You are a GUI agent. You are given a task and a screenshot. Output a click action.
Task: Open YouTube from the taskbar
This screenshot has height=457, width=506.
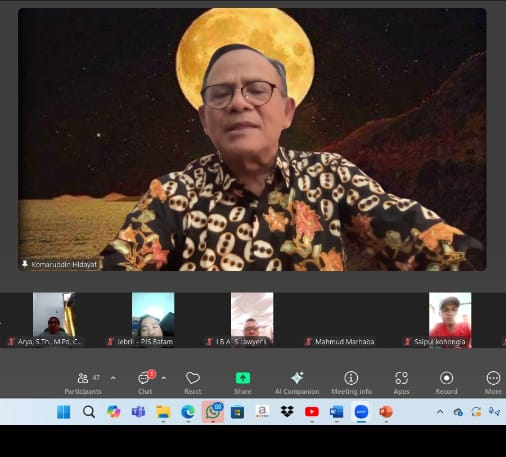(312, 412)
